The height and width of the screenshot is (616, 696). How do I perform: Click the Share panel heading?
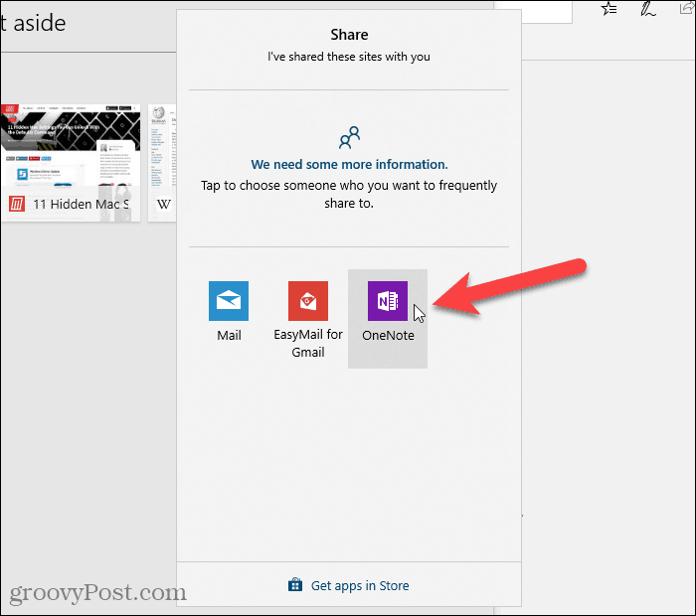pyautogui.click(x=349, y=35)
